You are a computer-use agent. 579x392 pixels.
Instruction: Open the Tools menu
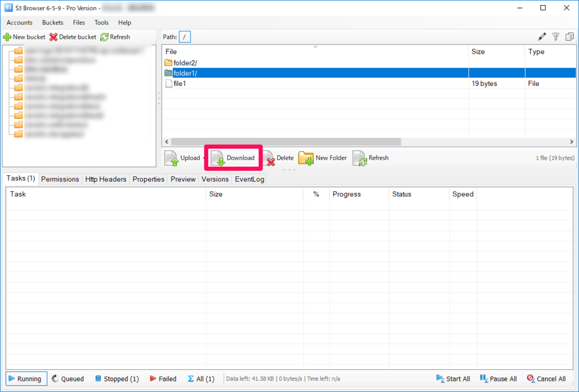click(101, 23)
